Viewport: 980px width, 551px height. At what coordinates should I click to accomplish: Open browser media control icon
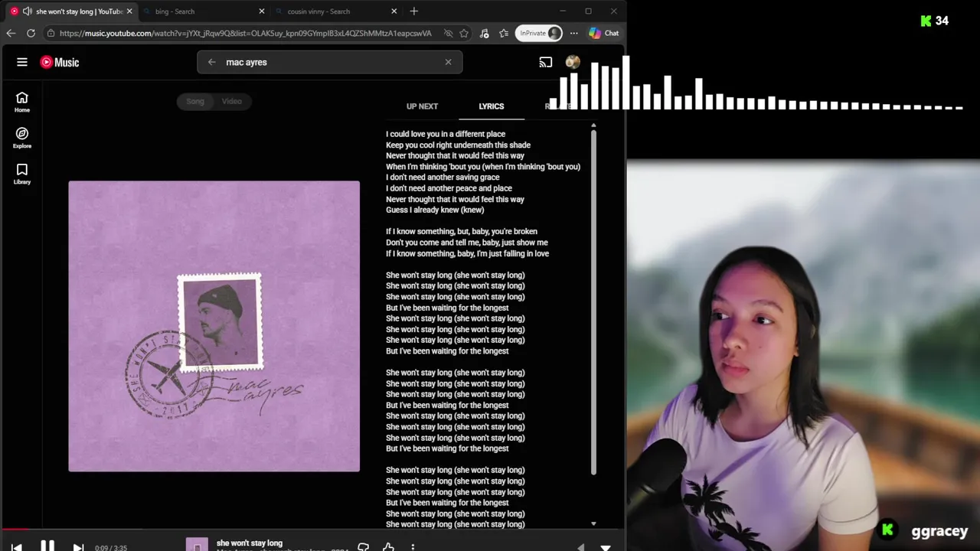[x=484, y=33]
